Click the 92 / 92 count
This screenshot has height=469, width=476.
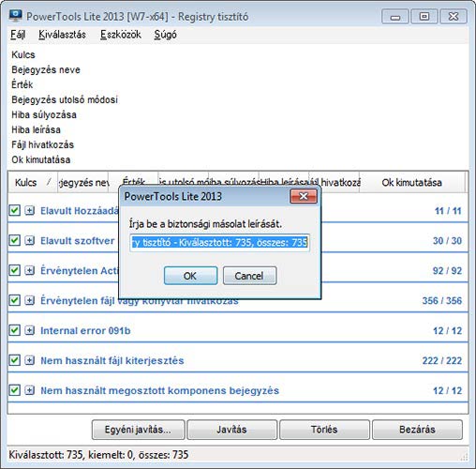[x=447, y=270]
